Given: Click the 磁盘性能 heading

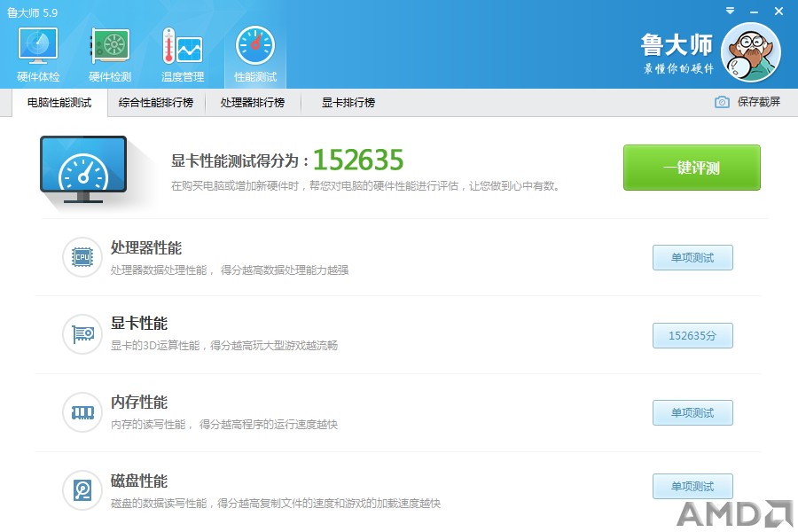Looking at the screenshot, I should tap(139, 481).
